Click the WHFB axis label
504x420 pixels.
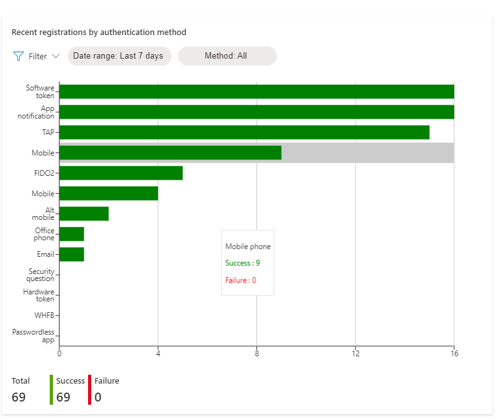coord(45,315)
